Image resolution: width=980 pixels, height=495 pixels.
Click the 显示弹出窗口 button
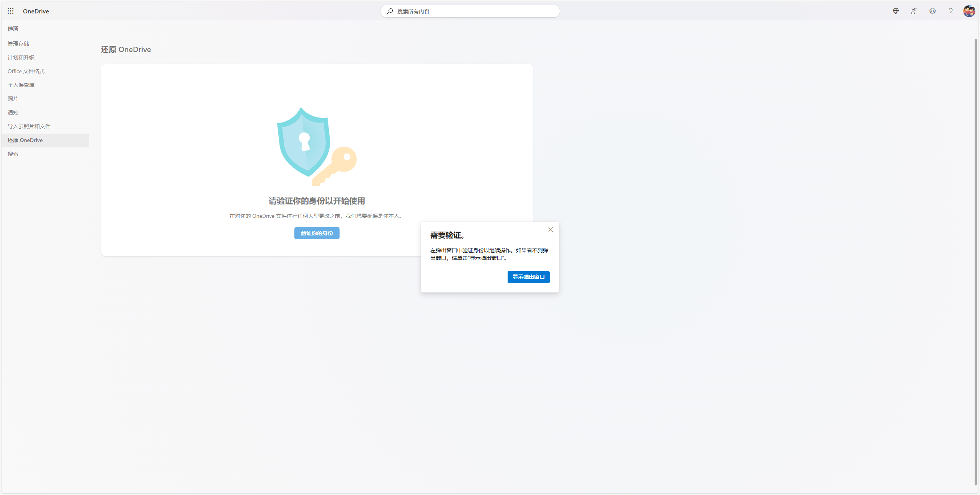click(528, 277)
